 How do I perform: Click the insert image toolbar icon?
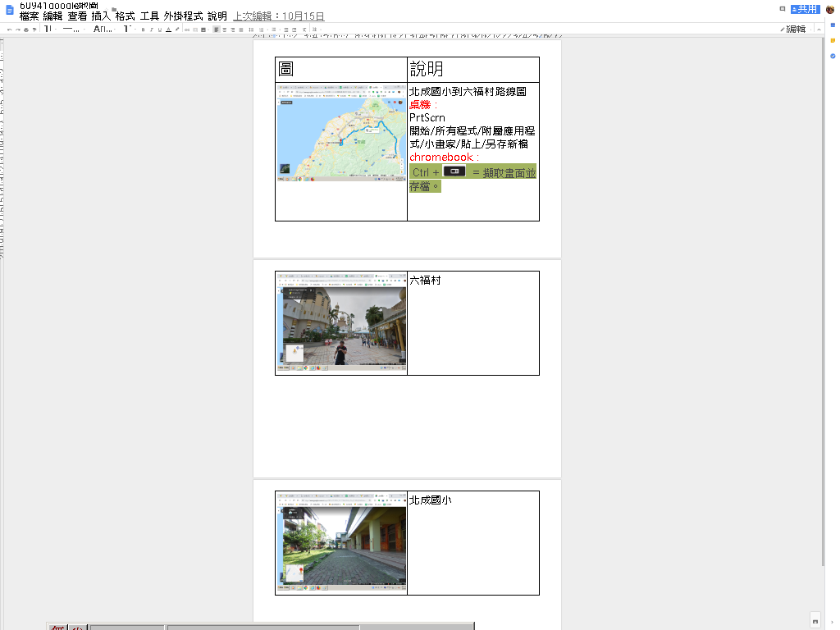click(203, 30)
